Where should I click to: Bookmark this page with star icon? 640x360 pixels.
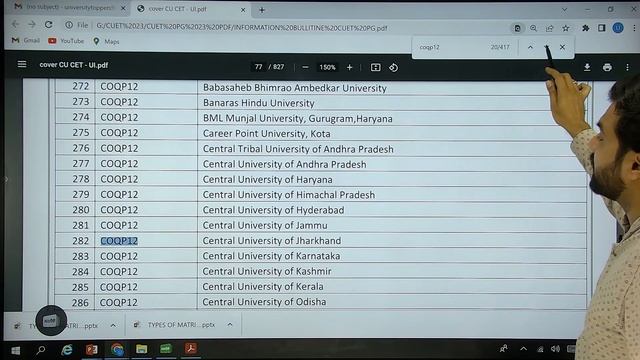tap(565, 28)
